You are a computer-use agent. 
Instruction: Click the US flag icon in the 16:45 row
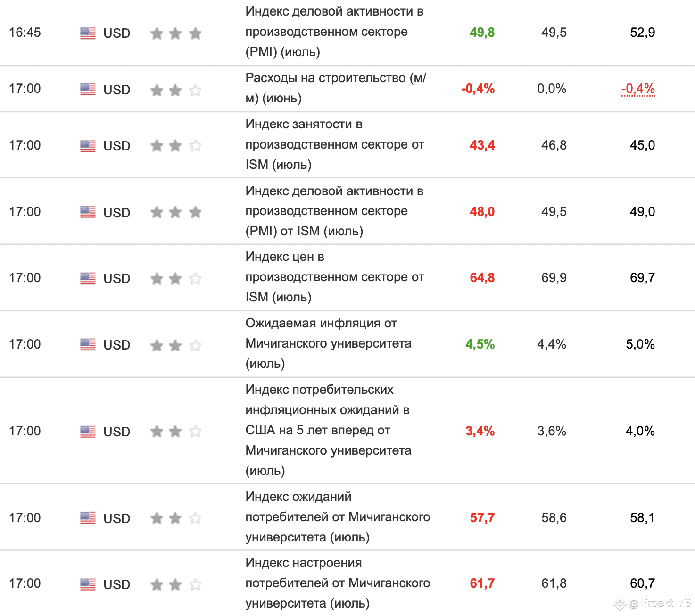(88, 33)
